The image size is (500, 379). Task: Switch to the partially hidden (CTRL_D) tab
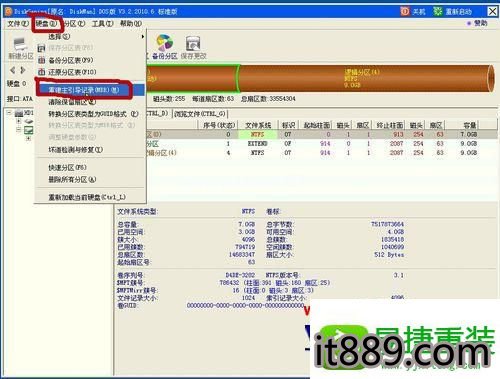[x=158, y=113]
